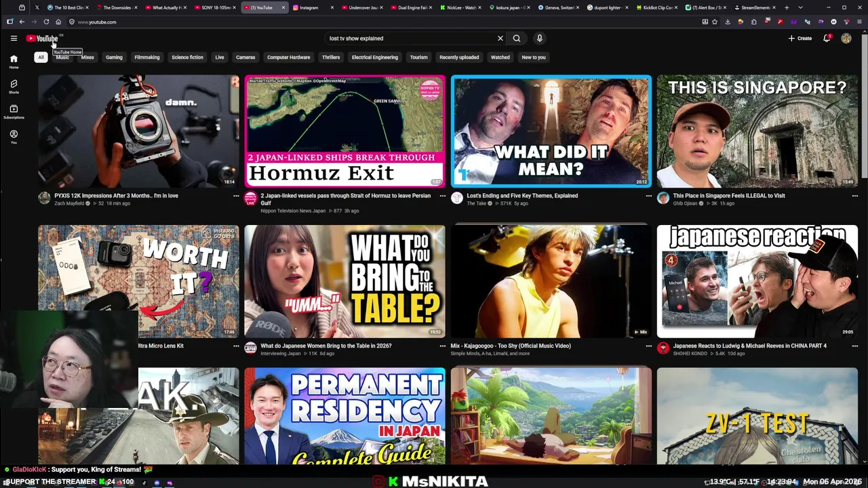Open the 'What do you bring to the table' thumbnail
Screen dimensions: 868x488
pos(344,281)
